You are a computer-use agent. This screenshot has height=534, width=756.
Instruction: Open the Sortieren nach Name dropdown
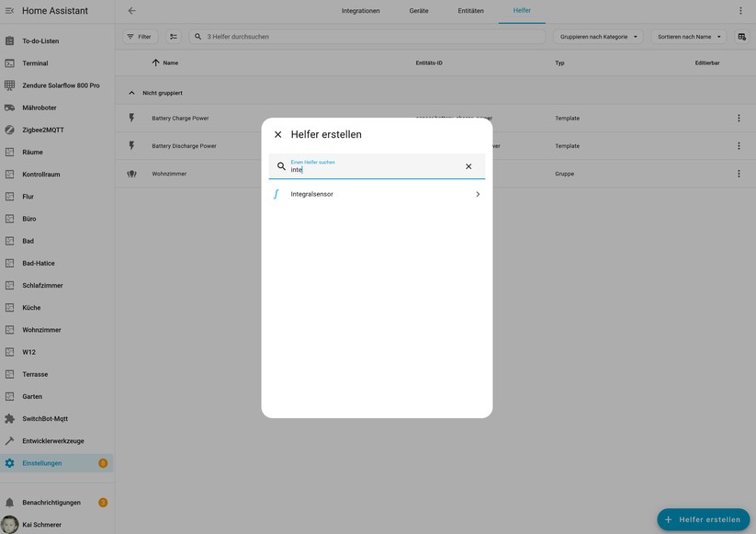tap(690, 37)
